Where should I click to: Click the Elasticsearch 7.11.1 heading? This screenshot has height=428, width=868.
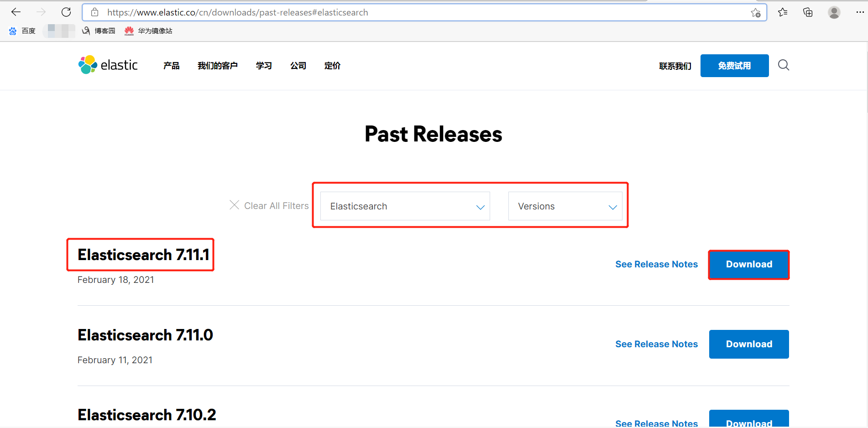pyautogui.click(x=143, y=255)
